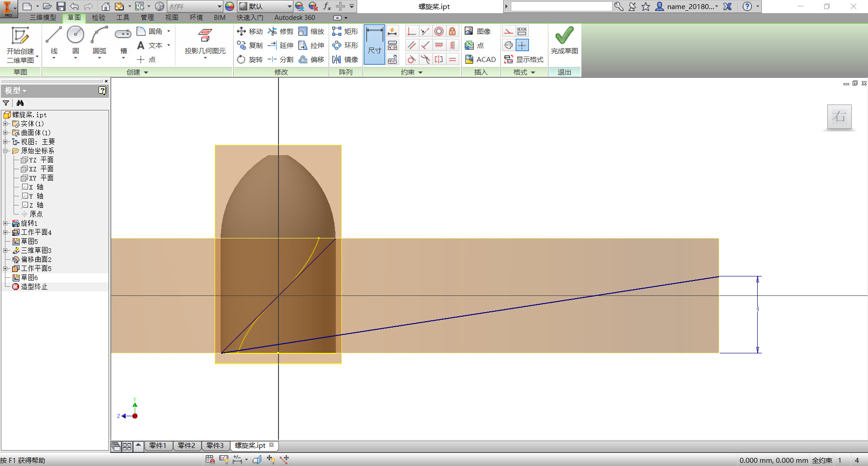Select the Circle (圆) sketch tool

click(x=75, y=41)
